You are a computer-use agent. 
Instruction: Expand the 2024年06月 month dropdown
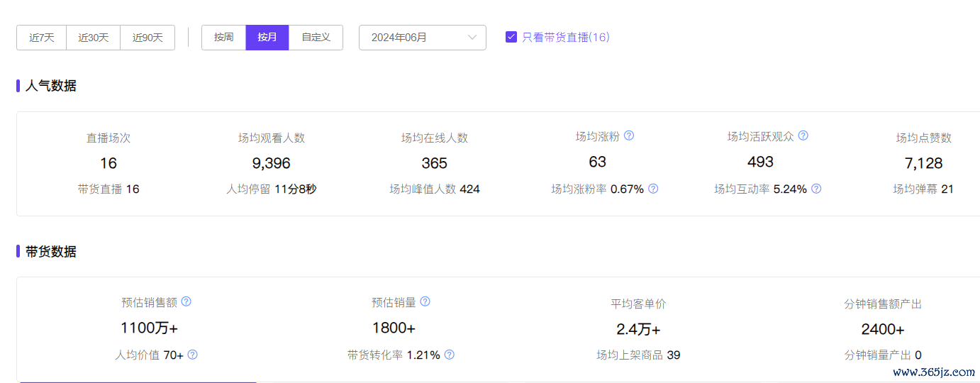(x=422, y=38)
